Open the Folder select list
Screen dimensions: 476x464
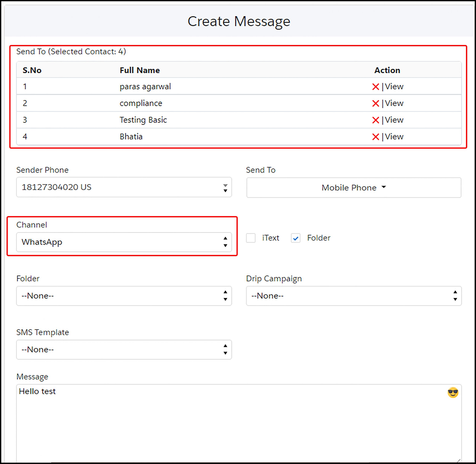[124, 296]
